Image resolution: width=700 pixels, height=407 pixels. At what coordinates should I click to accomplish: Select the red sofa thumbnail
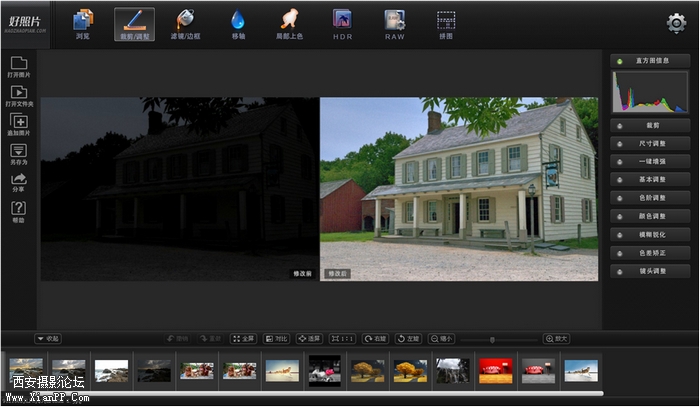click(x=495, y=369)
